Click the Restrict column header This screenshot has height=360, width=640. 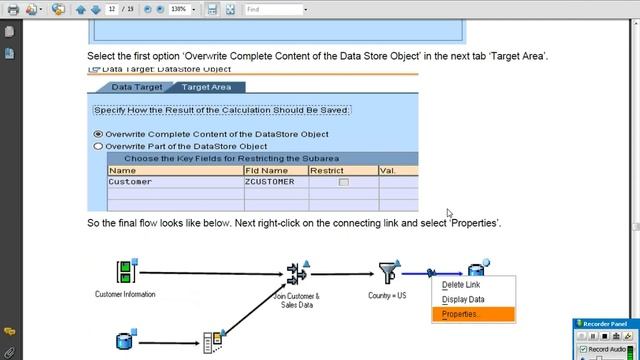tap(343, 171)
